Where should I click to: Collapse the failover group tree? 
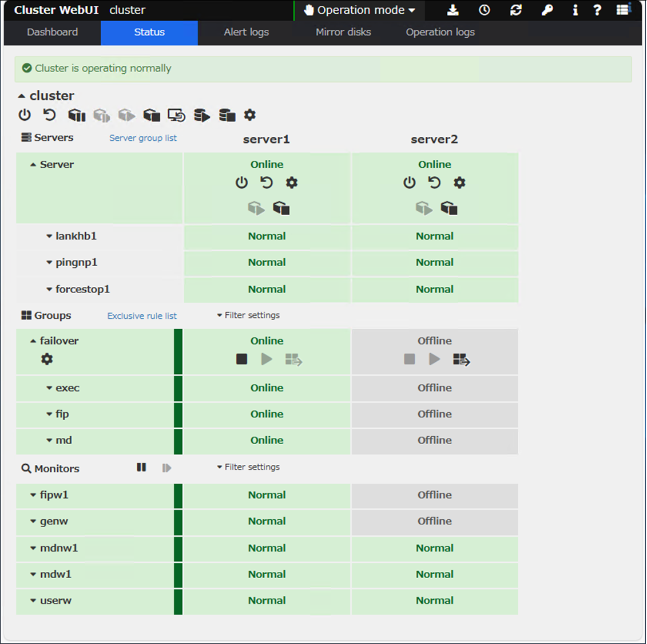point(33,341)
